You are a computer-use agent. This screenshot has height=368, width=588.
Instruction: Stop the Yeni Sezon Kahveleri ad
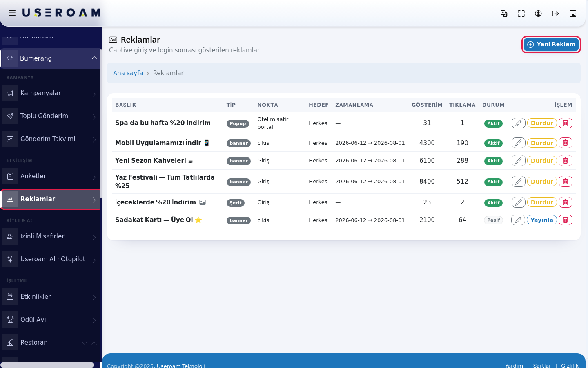(542, 161)
